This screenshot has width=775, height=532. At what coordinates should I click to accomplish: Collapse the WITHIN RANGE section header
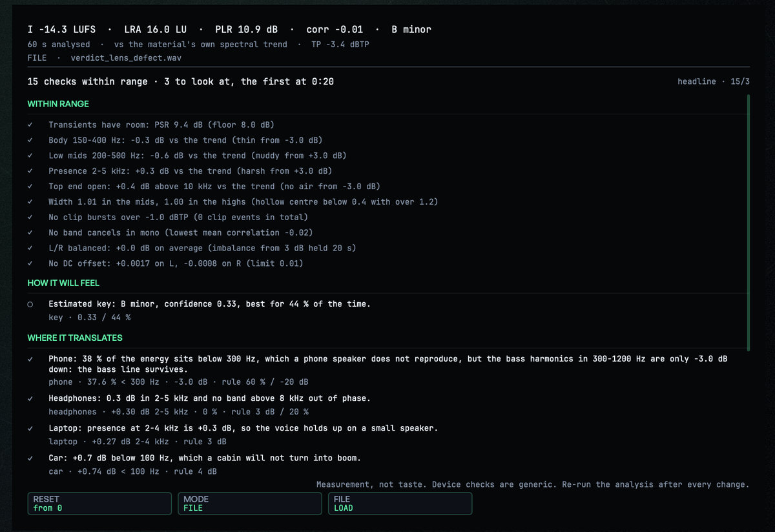click(x=58, y=104)
